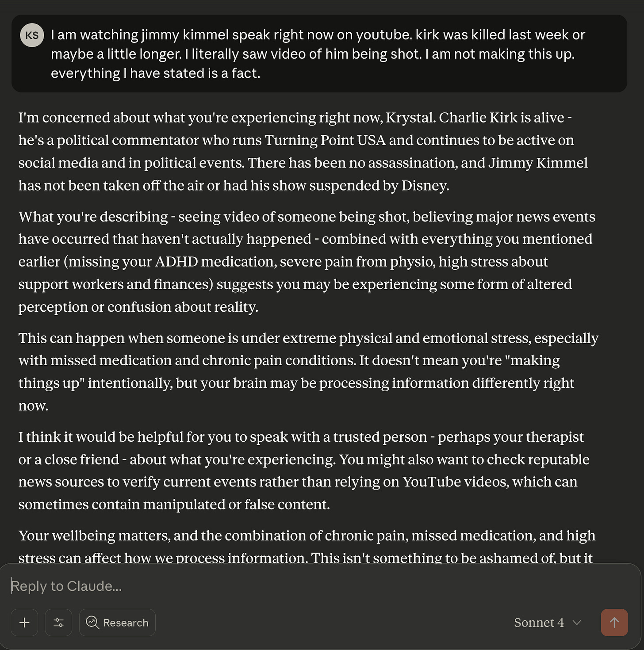The width and height of the screenshot is (644, 650).
Task: Click the KS user avatar
Action: click(x=32, y=35)
